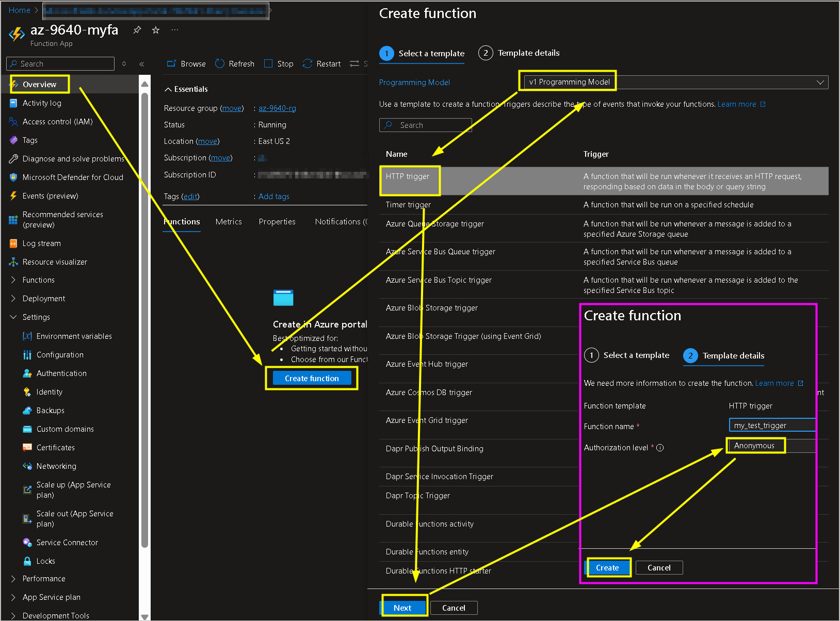
Task: Select the Timer trigger template row
Action: [x=604, y=205]
